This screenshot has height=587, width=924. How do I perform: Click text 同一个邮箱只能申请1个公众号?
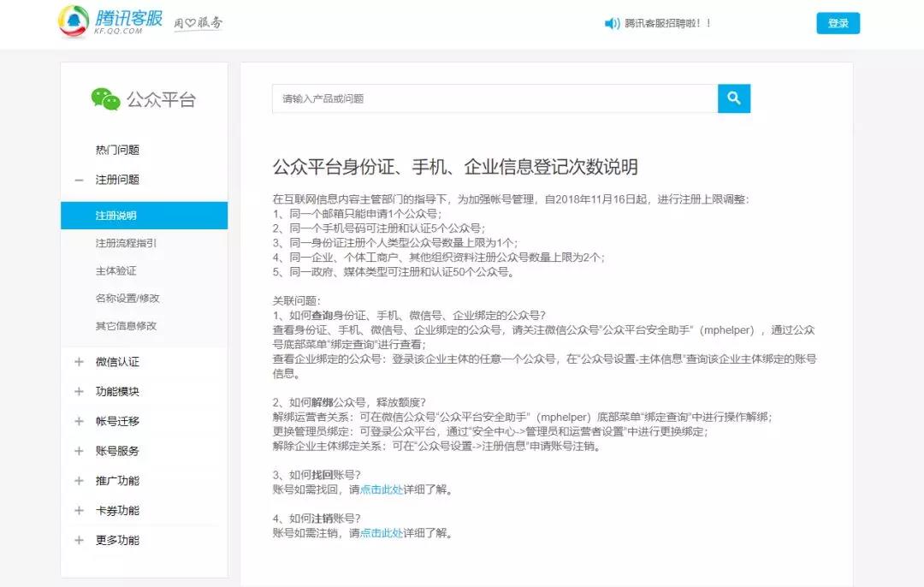(x=364, y=214)
